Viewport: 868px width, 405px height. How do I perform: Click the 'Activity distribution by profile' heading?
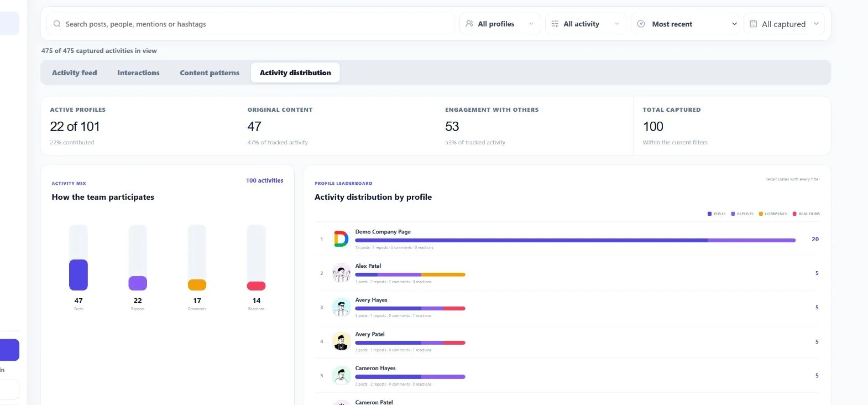click(373, 197)
